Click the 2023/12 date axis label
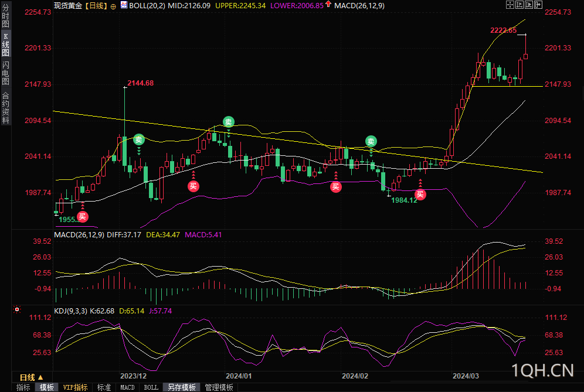This screenshot has height=392, width=584. 133,376
